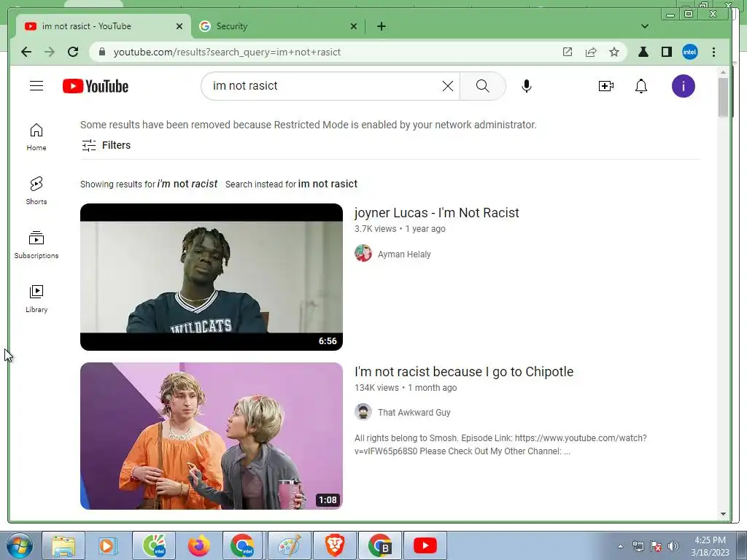Close the YouTube tab

pos(179,26)
